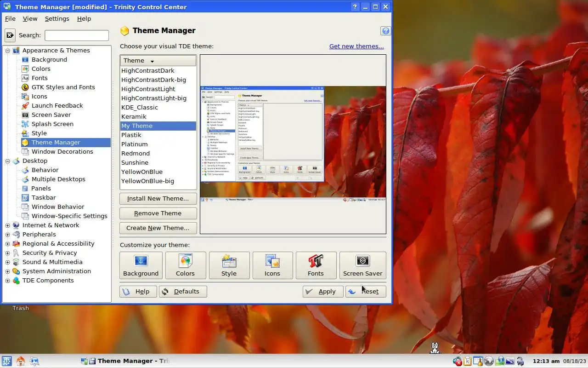
Task: Expand the Internet & Network branch
Action: (7, 225)
